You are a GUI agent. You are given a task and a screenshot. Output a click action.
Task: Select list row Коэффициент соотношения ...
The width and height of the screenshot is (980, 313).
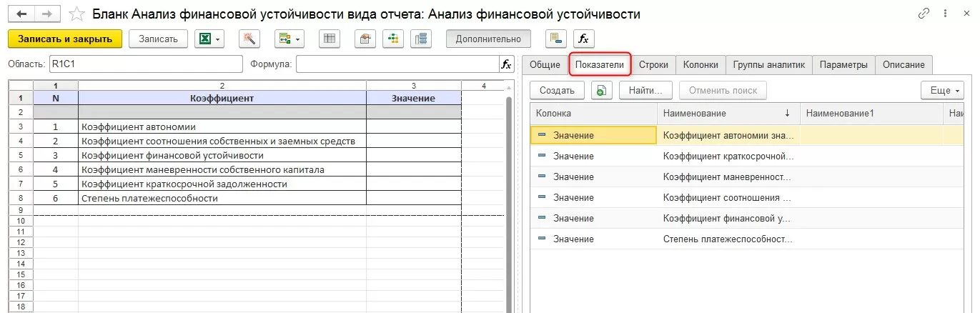pos(747,197)
